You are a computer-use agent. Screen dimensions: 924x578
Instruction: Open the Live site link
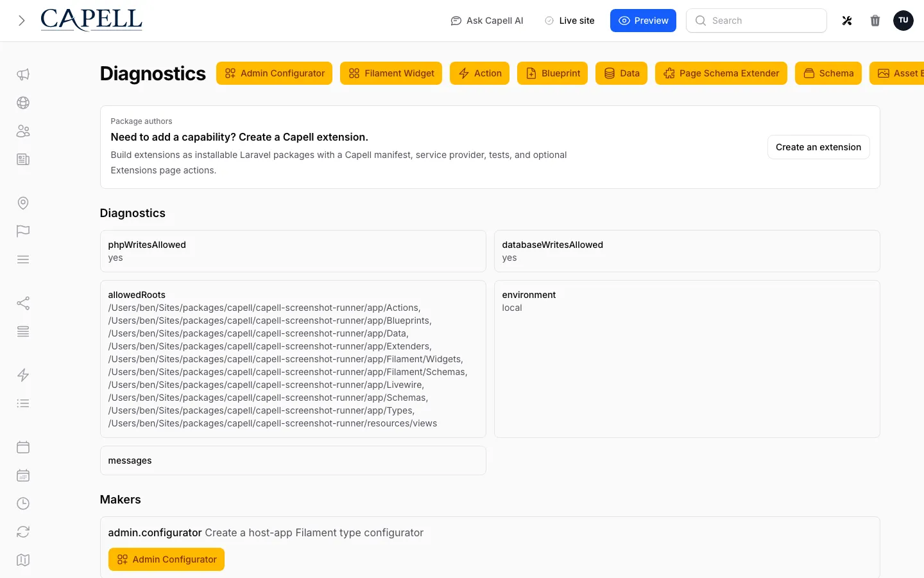[569, 21]
